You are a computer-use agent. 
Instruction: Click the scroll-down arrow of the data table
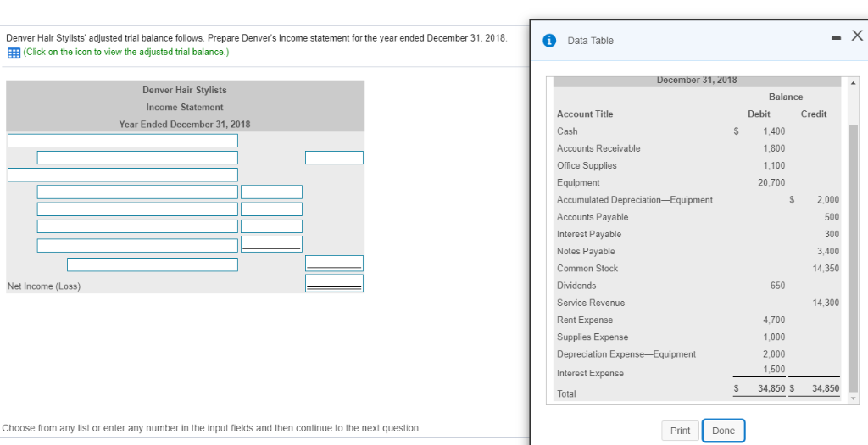click(x=853, y=398)
